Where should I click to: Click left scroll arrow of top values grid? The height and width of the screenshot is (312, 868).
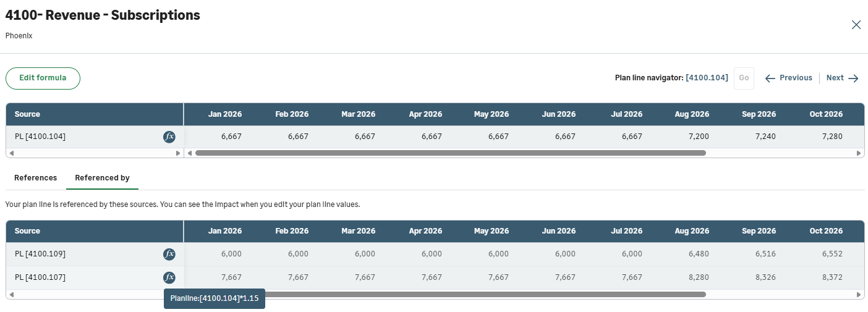click(x=190, y=153)
